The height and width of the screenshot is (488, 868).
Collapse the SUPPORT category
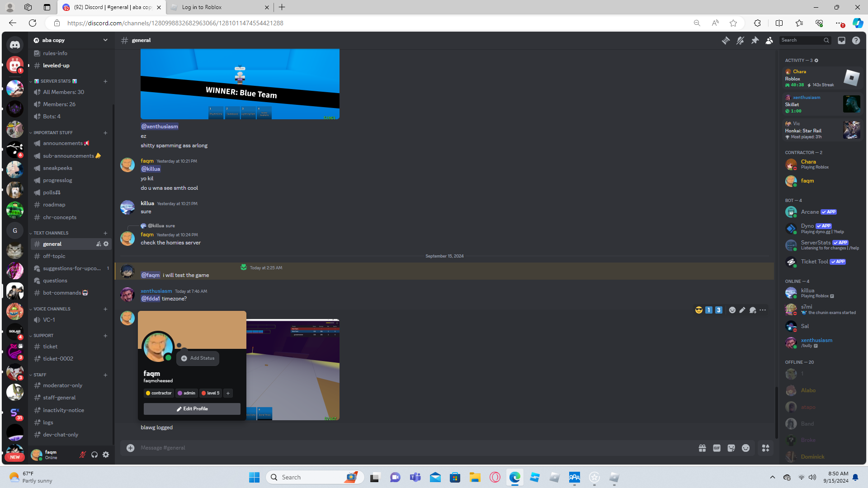[41, 336]
